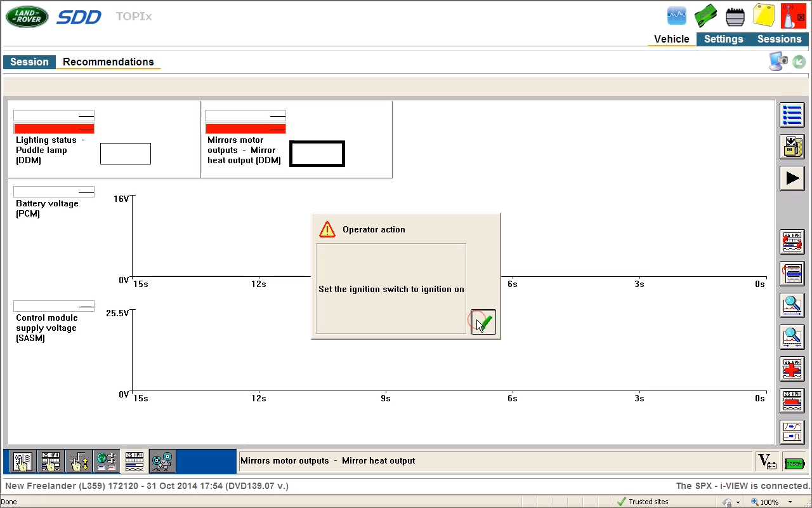Open the Settings tab
Screen dimensions: 812x508
click(723, 39)
